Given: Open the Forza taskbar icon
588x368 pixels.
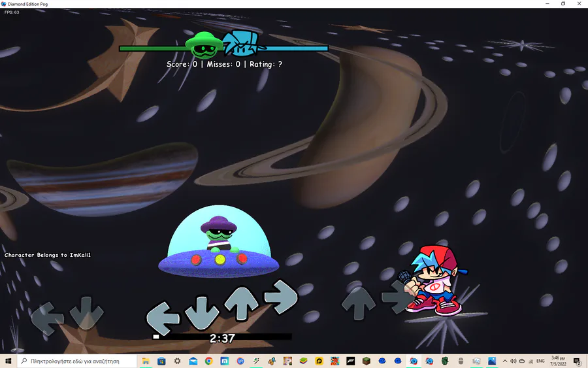Looking at the screenshot, I should 351,361.
